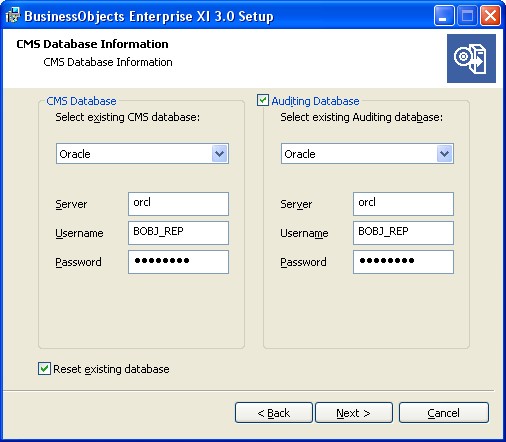Focus the Auditing Username field

pos(403,233)
